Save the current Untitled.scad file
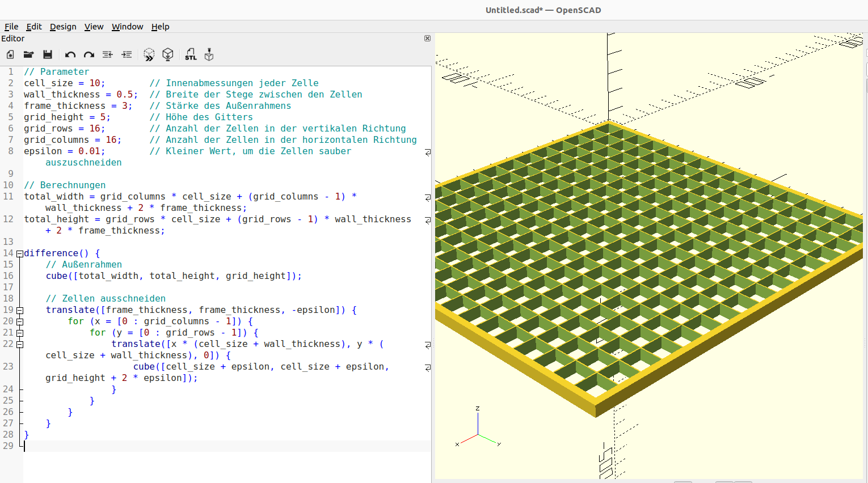The image size is (868, 483). (x=48, y=54)
